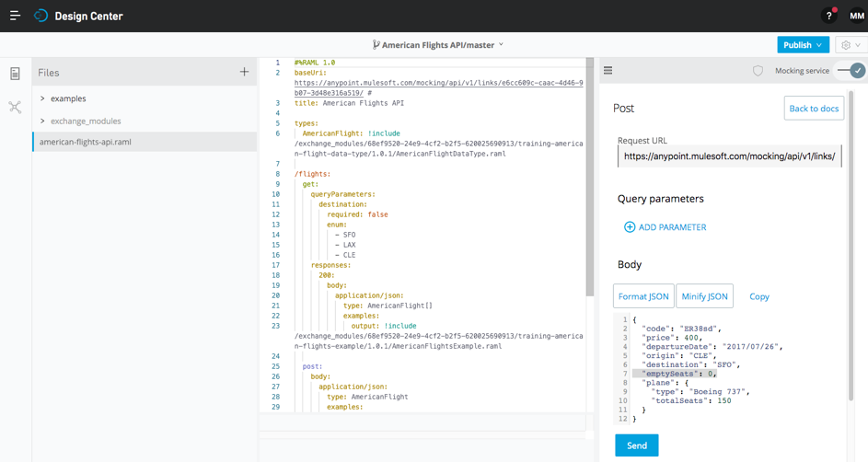868x462 pixels.
Task: Open the right panel list menu icon
Action: click(608, 71)
